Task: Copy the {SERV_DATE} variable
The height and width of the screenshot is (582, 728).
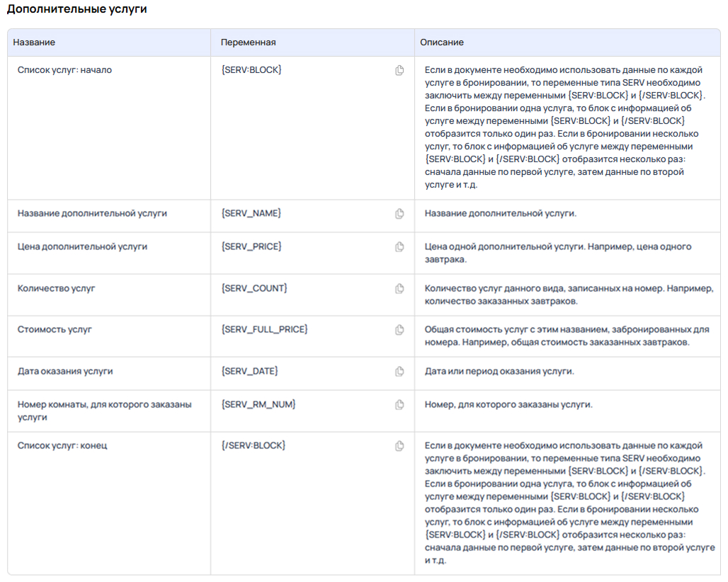Action: point(399,371)
